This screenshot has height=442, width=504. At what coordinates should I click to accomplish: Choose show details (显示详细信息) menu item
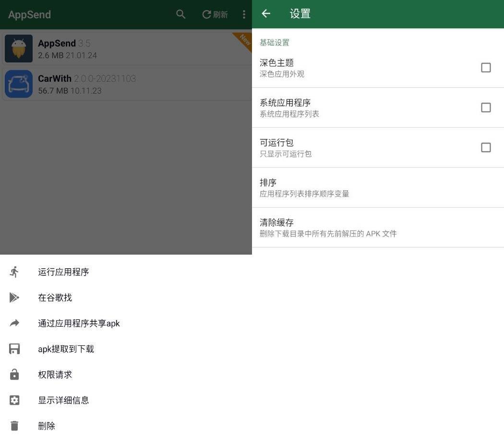point(63,400)
